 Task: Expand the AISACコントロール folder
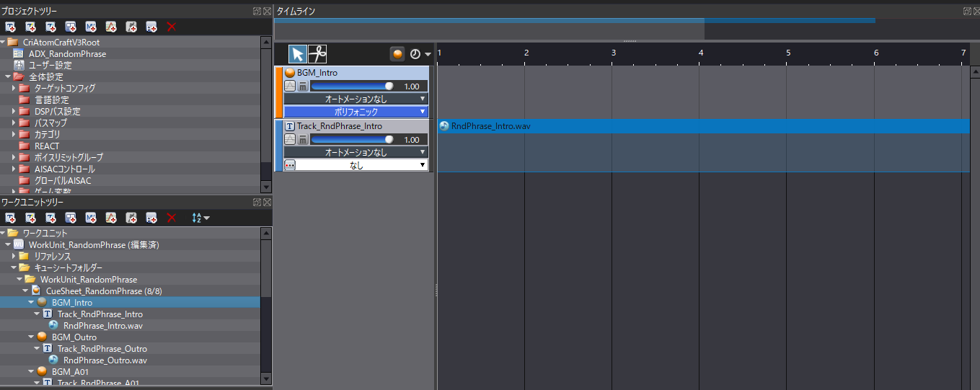[14, 169]
